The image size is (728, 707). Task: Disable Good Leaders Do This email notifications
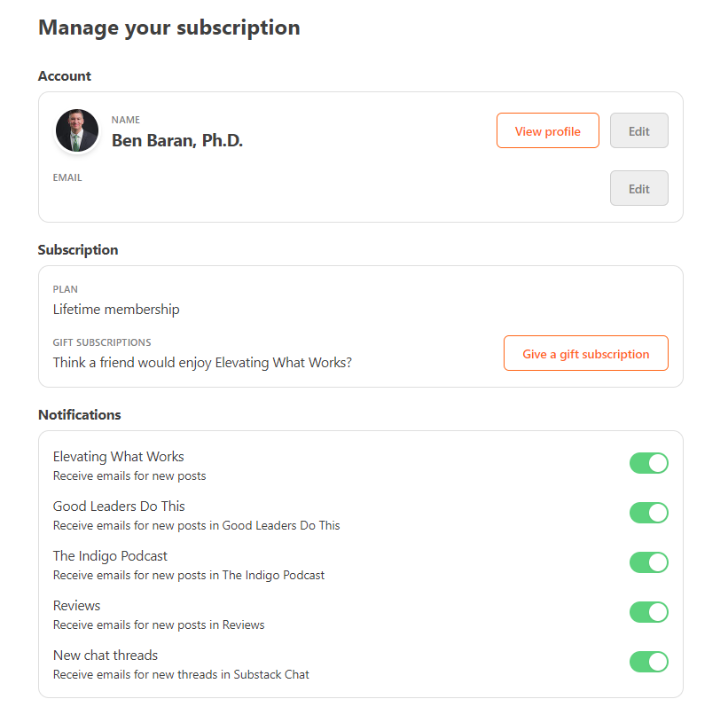tap(648, 513)
